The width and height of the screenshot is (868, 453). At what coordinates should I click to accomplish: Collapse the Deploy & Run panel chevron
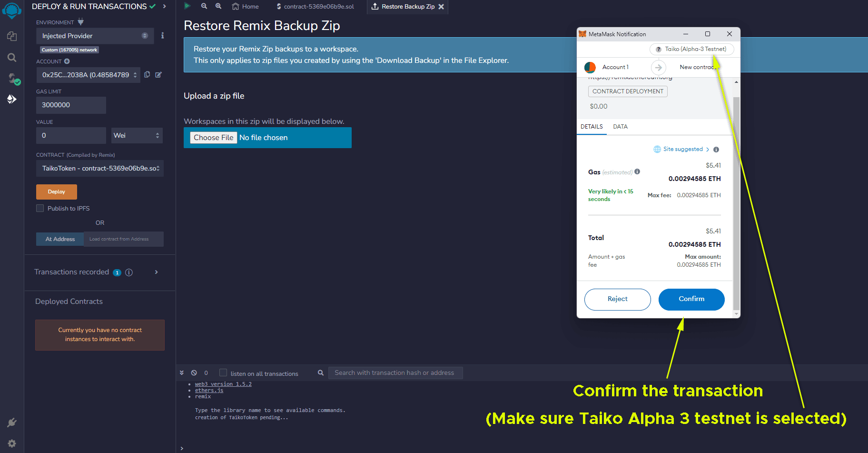tap(165, 6)
